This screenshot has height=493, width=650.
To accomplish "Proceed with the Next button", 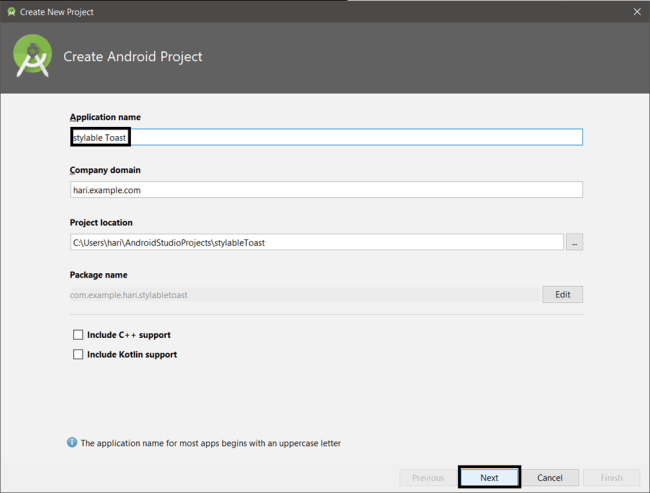I will pos(489,478).
